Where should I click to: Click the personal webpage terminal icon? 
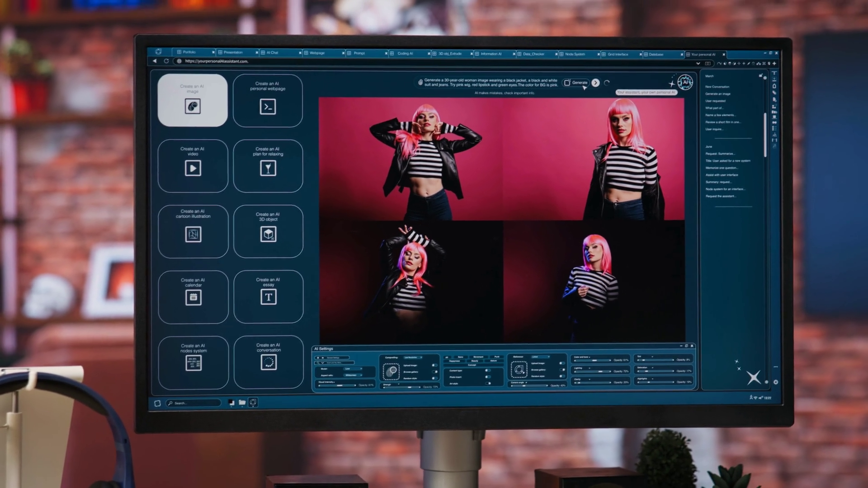(268, 107)
